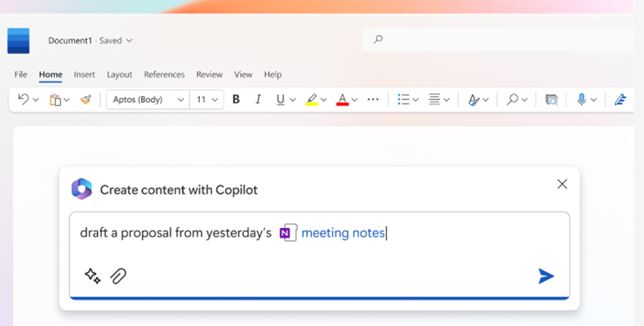Expand the bullet list options arrow
This screenshot has width=644, height=326.
click(415, 100)
